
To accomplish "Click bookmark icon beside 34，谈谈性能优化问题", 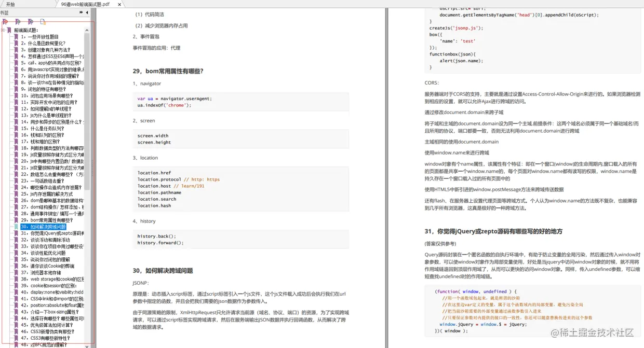I will click(x=16, y=253).
